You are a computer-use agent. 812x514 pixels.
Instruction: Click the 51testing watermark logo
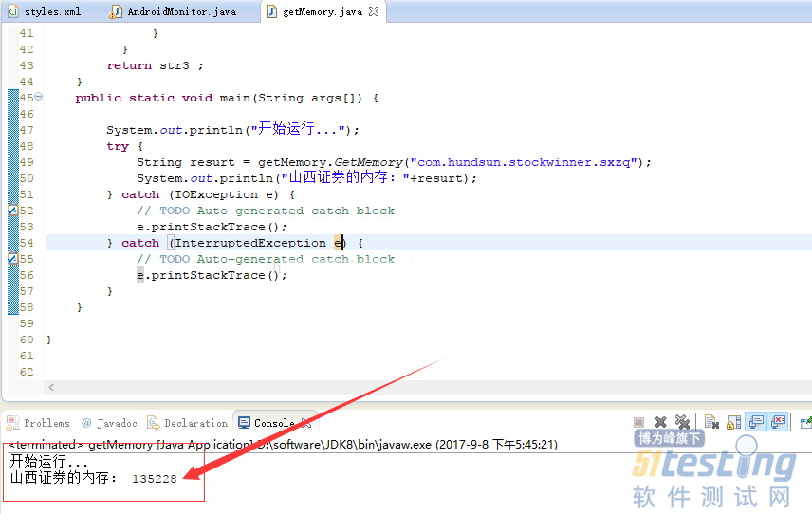pos(713,465)
